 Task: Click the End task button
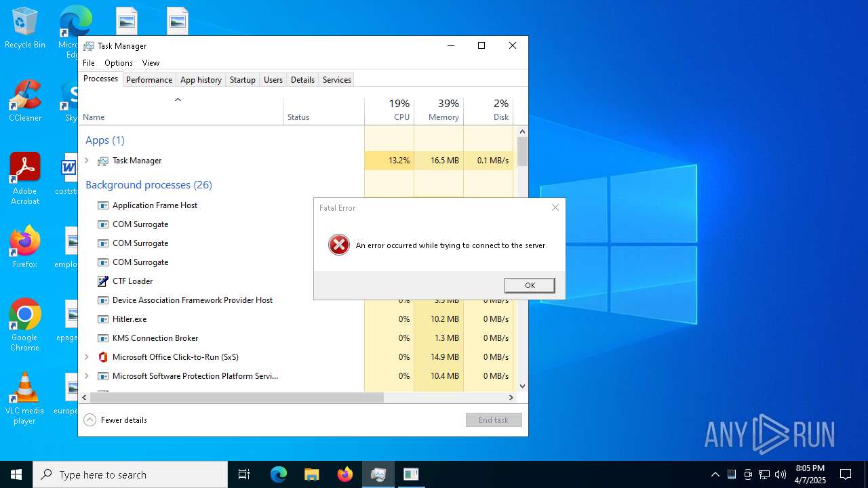coord(494,420)
